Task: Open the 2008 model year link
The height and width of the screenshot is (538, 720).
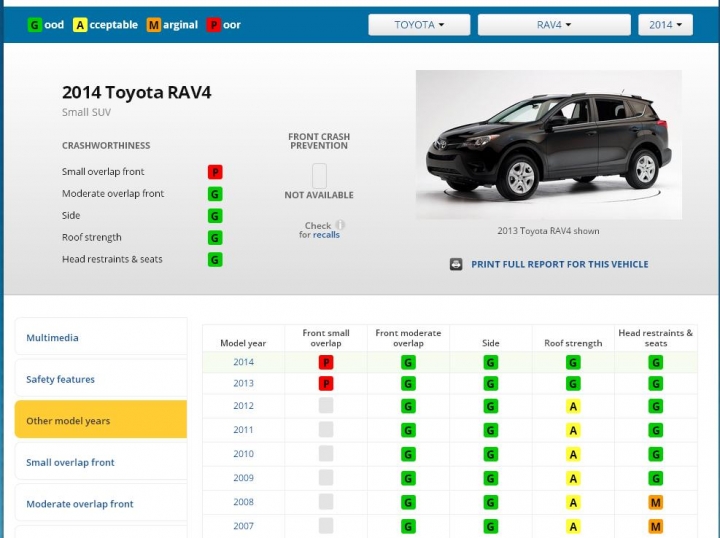Action: (x=243, y=502)
